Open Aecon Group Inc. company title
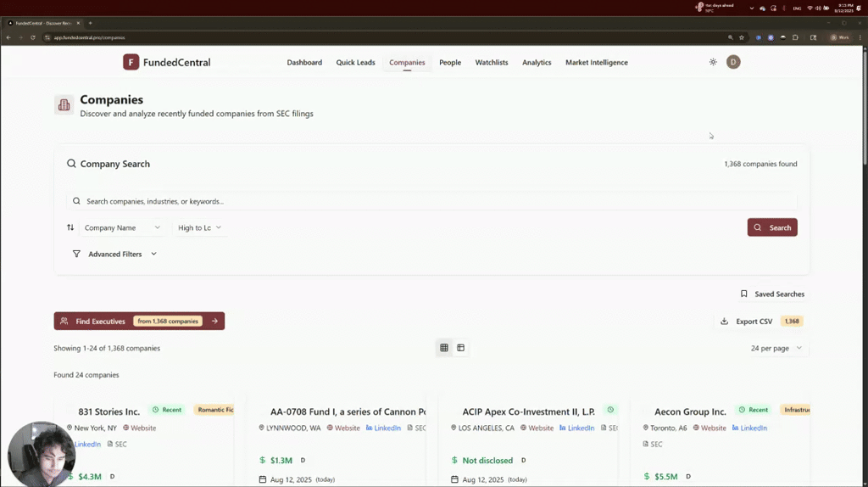The image size is (868, 487). click(690, 411)
